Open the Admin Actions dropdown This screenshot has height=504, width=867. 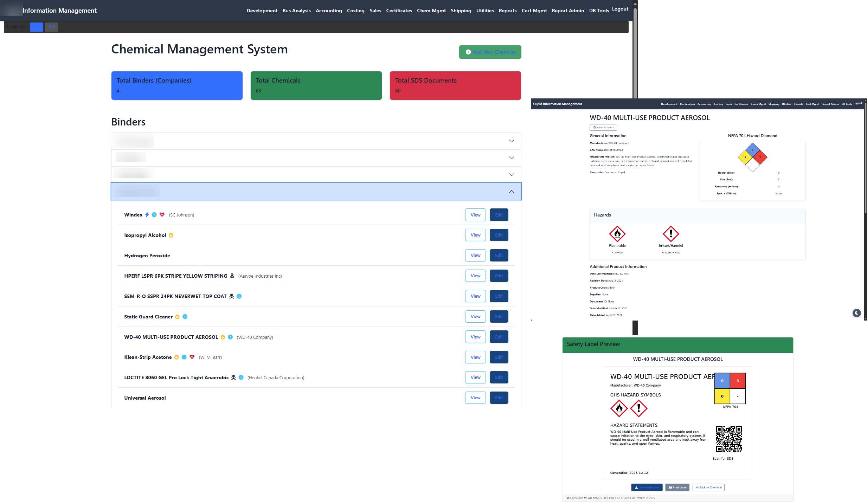click(603, 127)
